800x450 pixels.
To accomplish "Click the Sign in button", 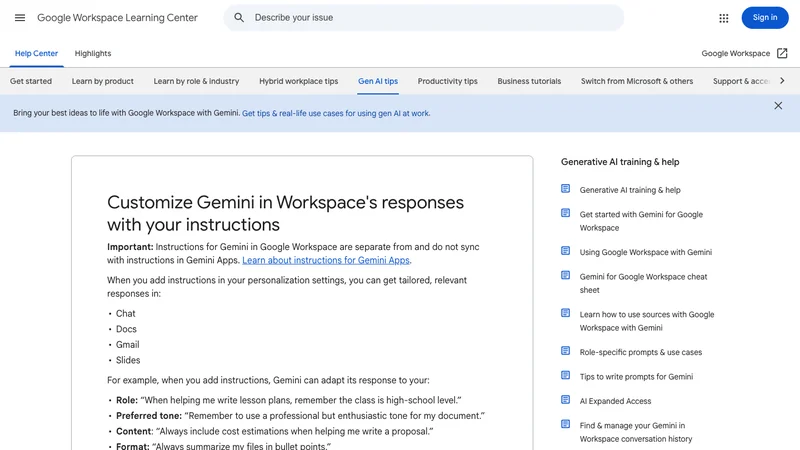I will click(765, 18).
